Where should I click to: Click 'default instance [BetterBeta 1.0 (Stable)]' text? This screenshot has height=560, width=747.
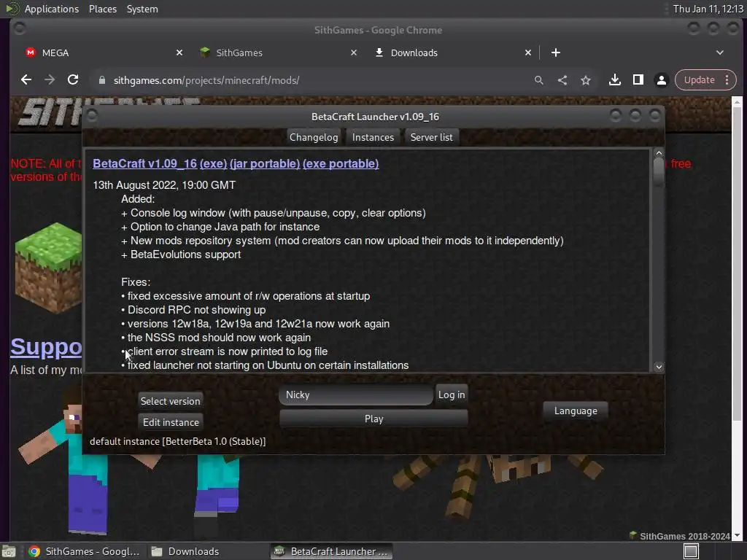point(178,441)
